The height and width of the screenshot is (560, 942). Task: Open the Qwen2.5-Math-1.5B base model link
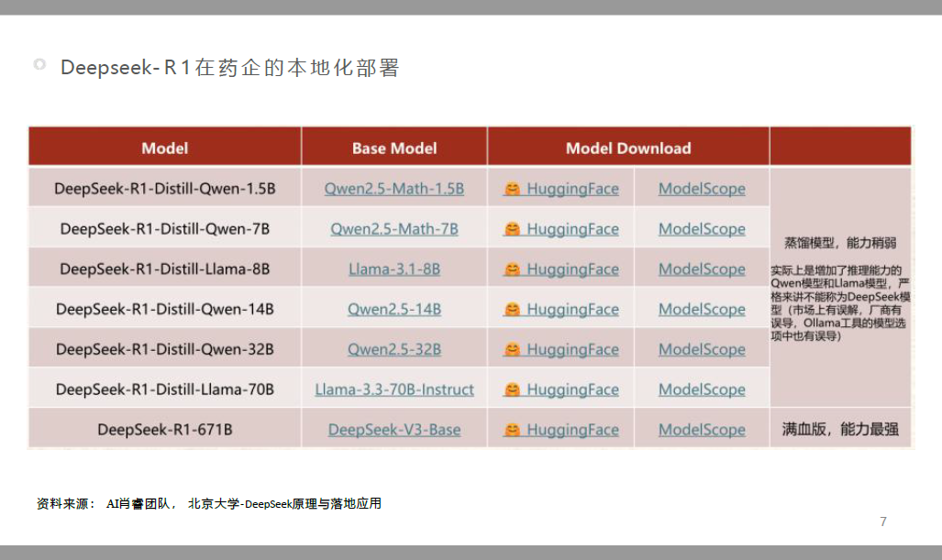pos(394,189)
